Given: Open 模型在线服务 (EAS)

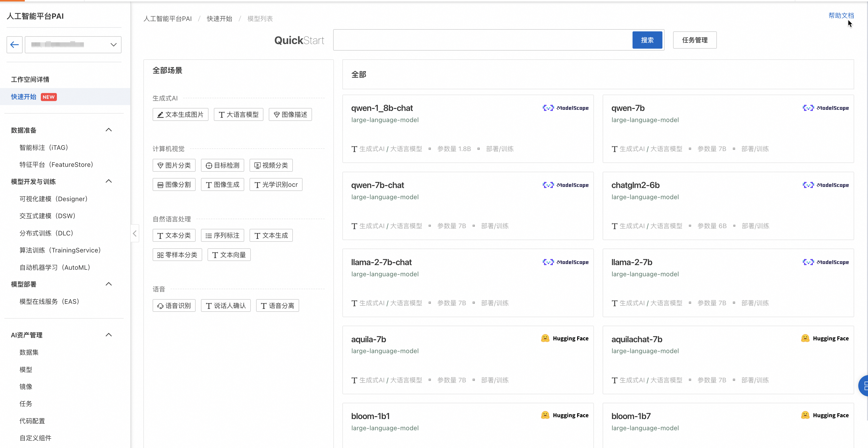Looking at the screenshot, I should (x=50, y=302).
